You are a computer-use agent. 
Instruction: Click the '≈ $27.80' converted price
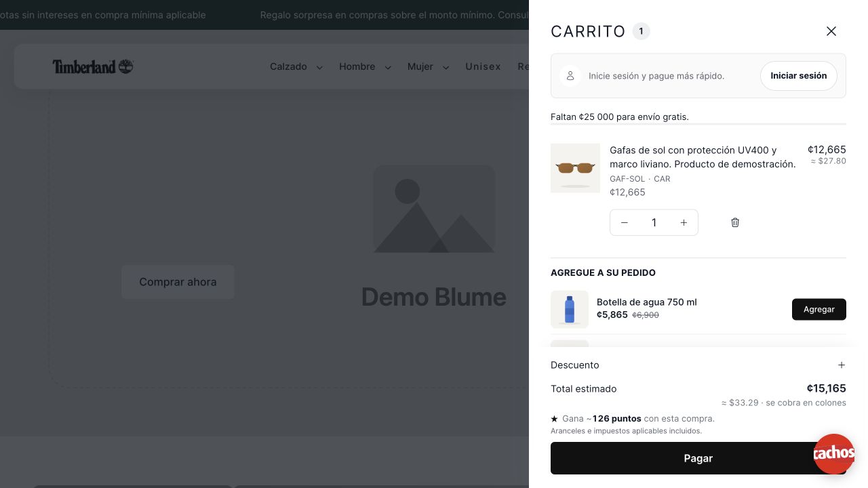pyautogui.click(x=829, y=161)
